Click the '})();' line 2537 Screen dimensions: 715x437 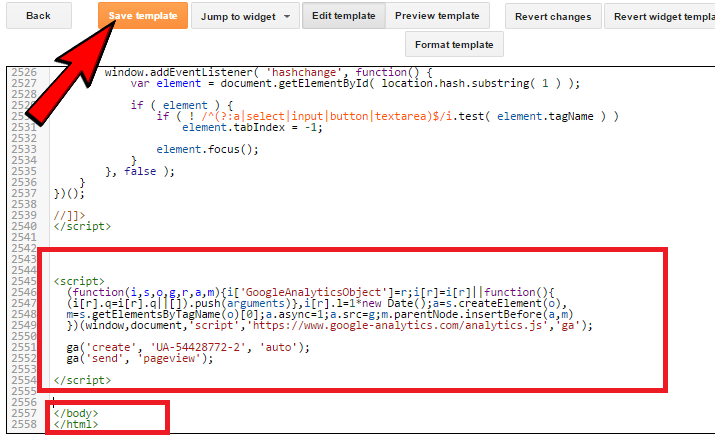tap(69, 193)
